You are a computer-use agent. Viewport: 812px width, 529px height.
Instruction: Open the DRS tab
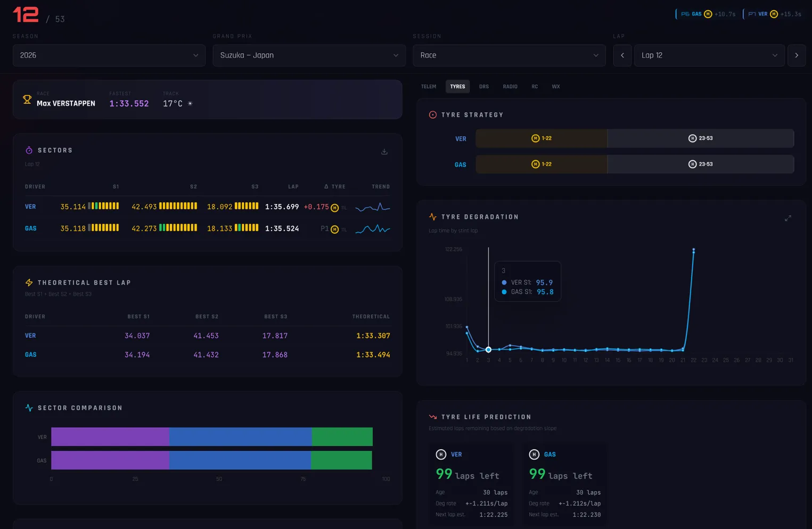pos(484,86)
